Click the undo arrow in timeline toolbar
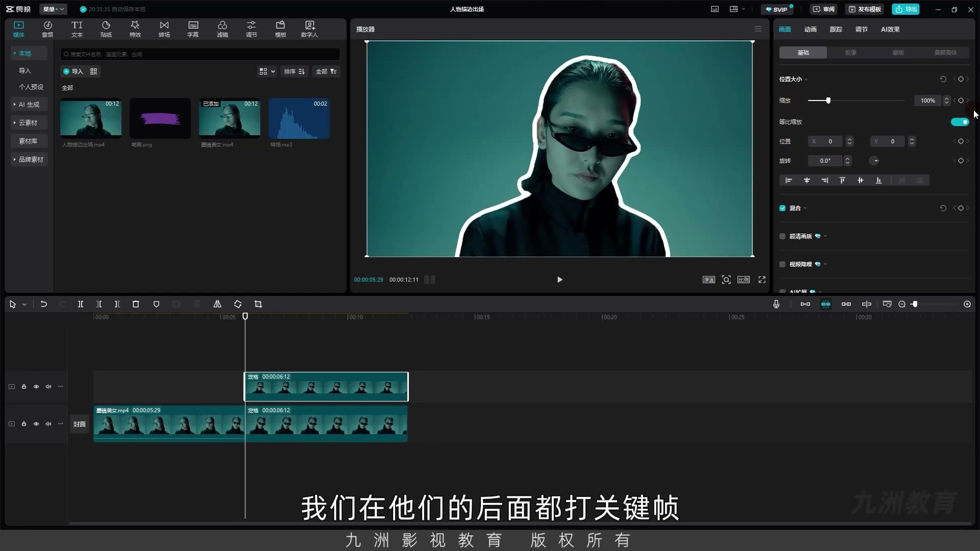The image size is (980, 551). point(44,304)
